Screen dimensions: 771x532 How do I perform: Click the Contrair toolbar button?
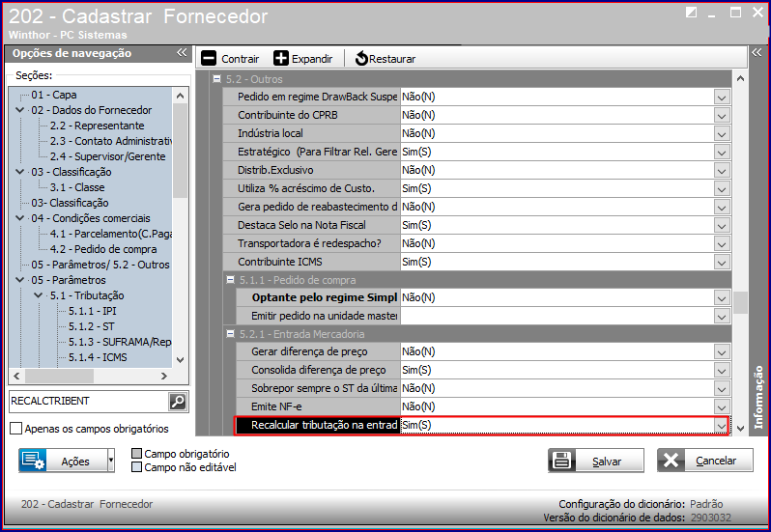click(x=230, y=59)
